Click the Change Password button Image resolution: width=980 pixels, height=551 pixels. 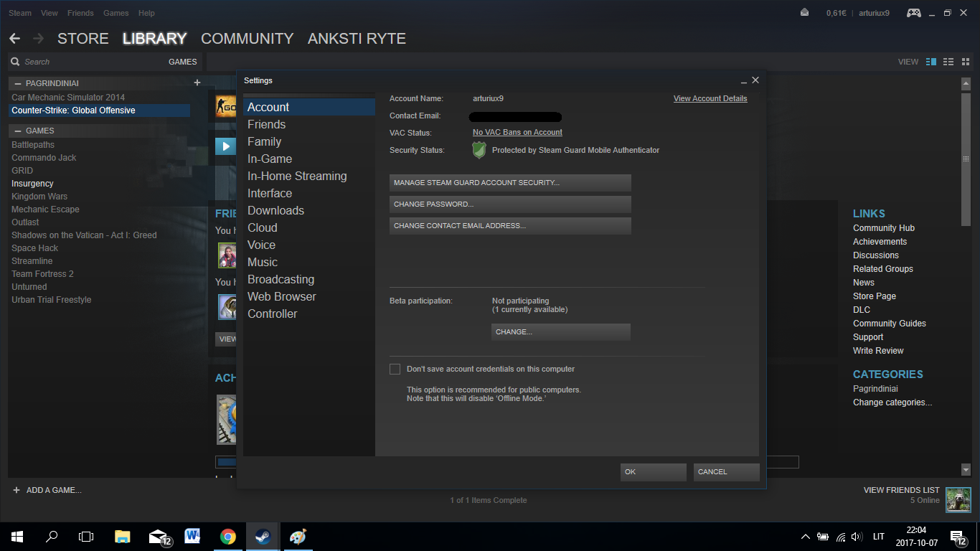pos(510,204)
